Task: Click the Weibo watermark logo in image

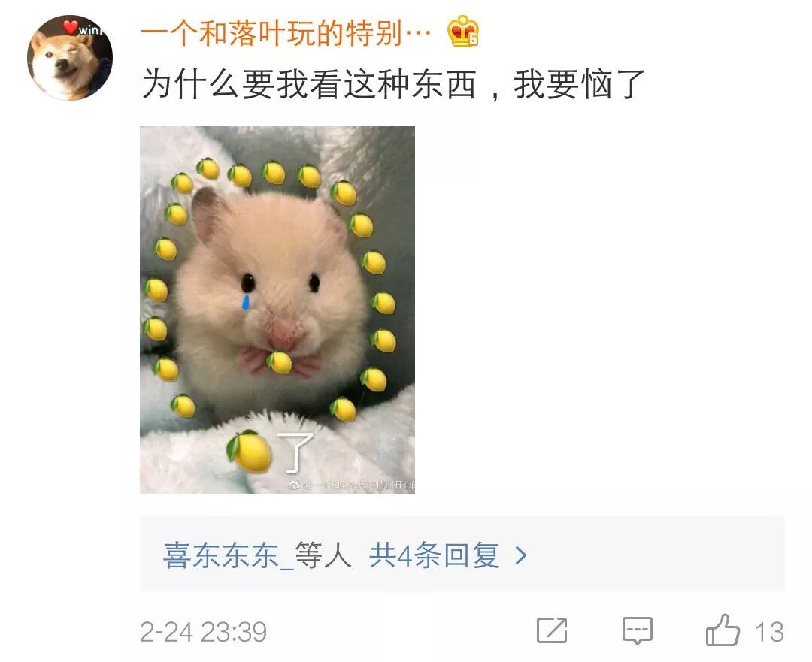Action: click(x=294, y=485)
